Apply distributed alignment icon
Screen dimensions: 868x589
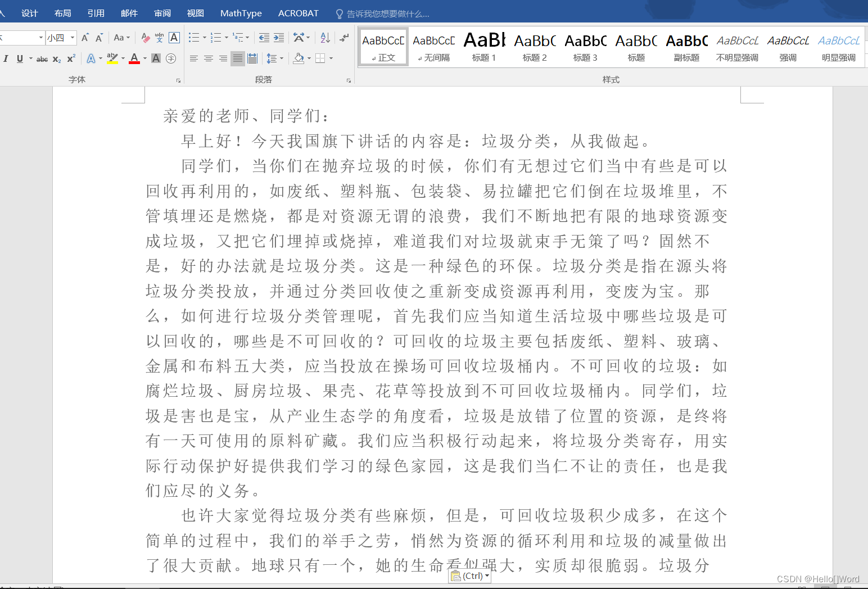point(252,58)
